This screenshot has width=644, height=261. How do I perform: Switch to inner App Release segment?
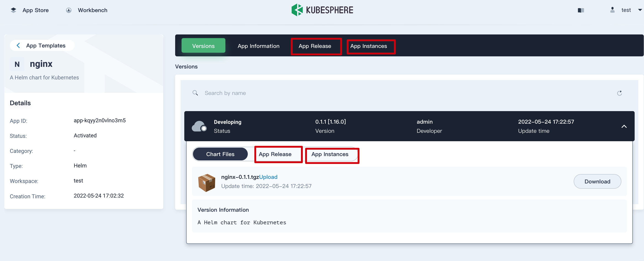[275, 154]
